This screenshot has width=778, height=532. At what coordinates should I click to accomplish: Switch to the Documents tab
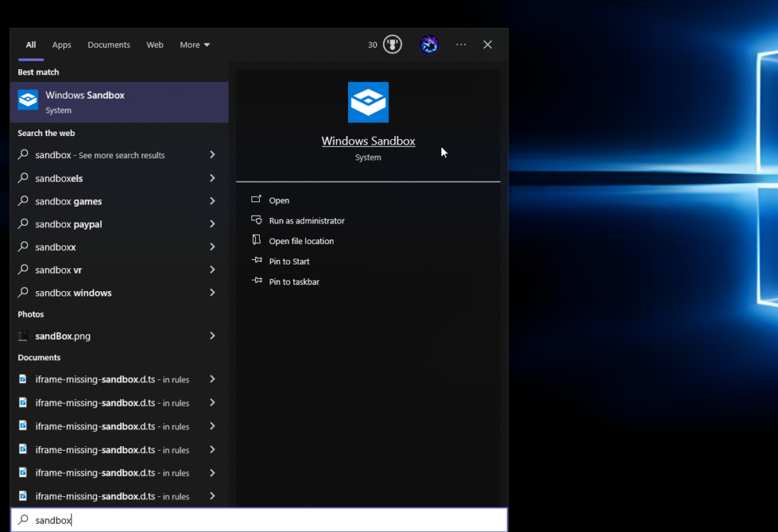coord(109,45)
